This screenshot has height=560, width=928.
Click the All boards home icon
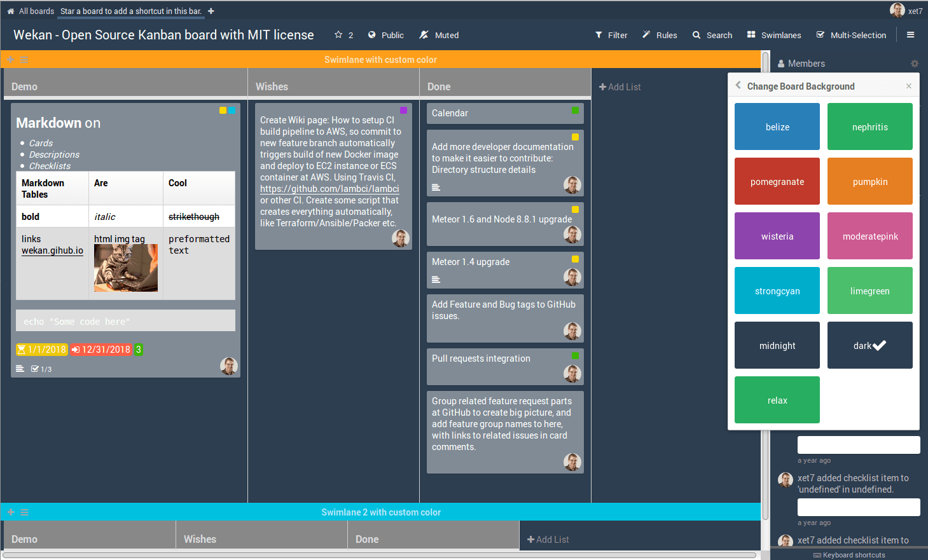tap(9, 10)
